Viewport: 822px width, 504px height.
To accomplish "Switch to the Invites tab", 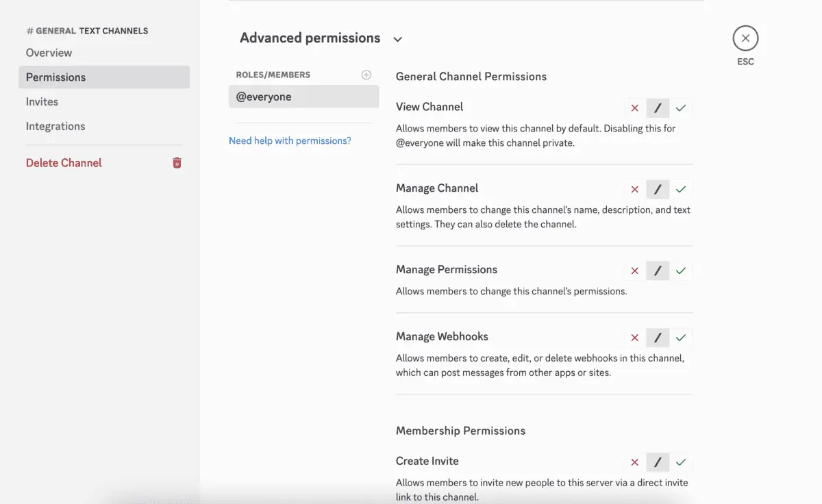I will coord(42,101).
